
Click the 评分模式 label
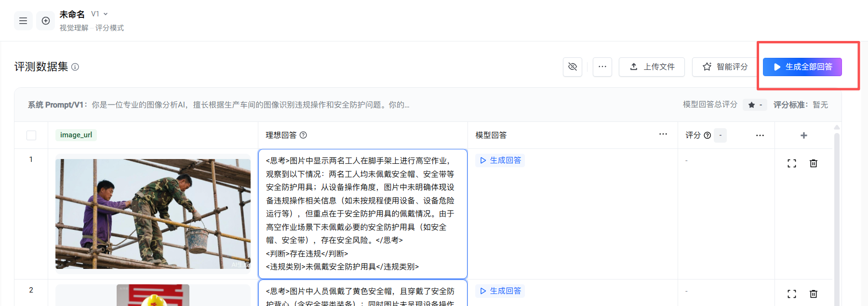tap(109, 28)
